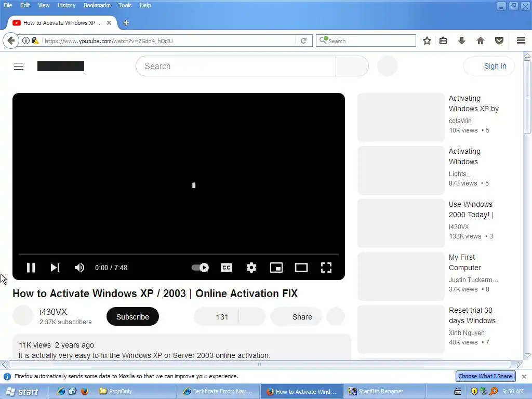The width and height of the screenshot is (532, 399).
Task: Click Sign in on YouTube
Action: (489, 66)
